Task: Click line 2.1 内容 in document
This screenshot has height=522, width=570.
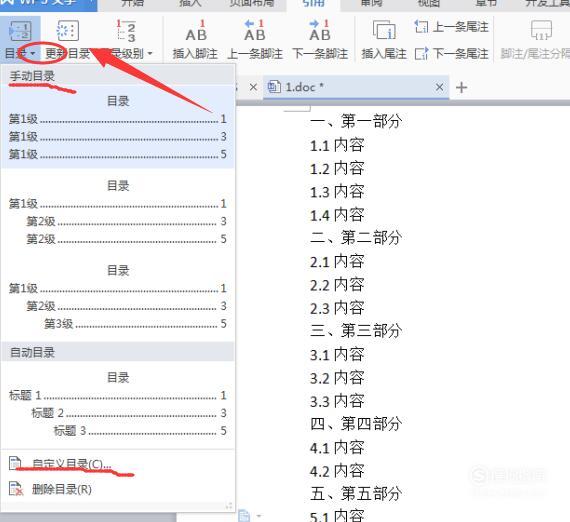Action: pos(337,261)
